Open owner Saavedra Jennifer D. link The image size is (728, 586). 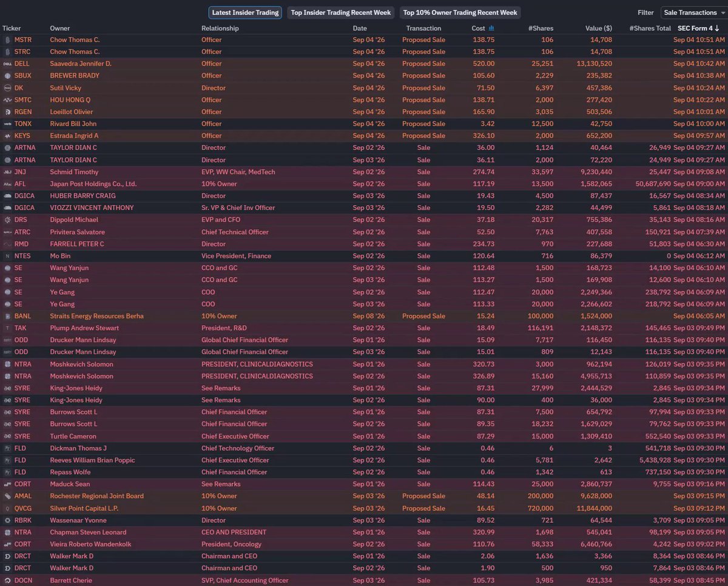pos(81,64)
